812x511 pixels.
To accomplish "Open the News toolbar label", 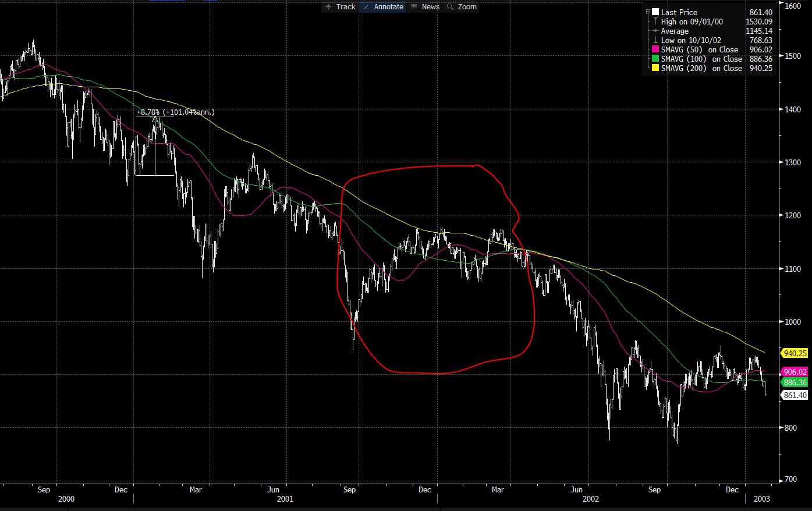I will 431,7.
